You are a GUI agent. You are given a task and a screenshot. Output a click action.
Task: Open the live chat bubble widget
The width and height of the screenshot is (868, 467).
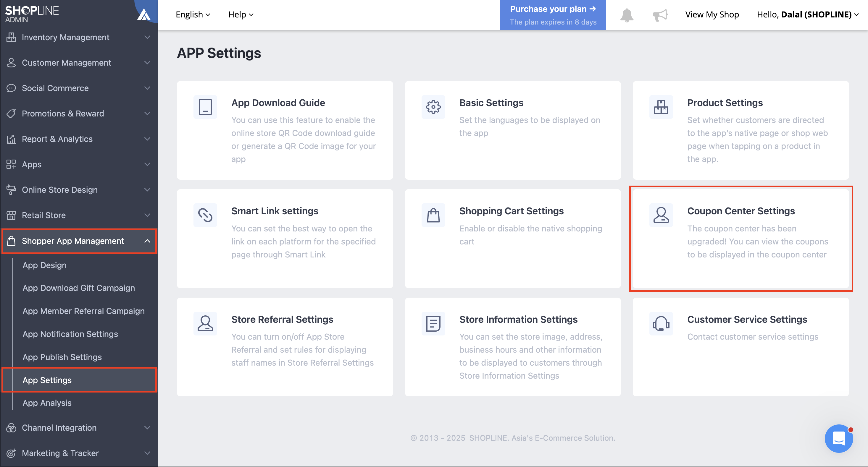(839, 438)
